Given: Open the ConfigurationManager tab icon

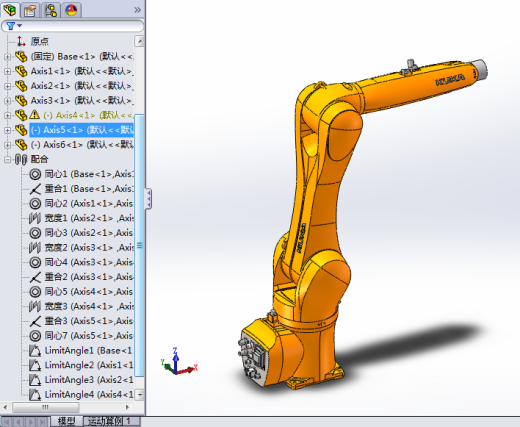Looking at the screenshot, I should click(51, 10).
